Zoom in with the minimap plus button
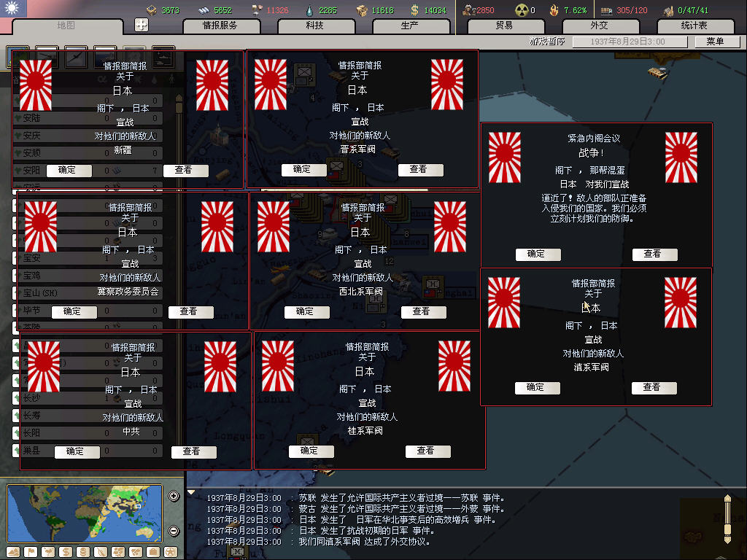747x560 pixels. pos(174,497)
